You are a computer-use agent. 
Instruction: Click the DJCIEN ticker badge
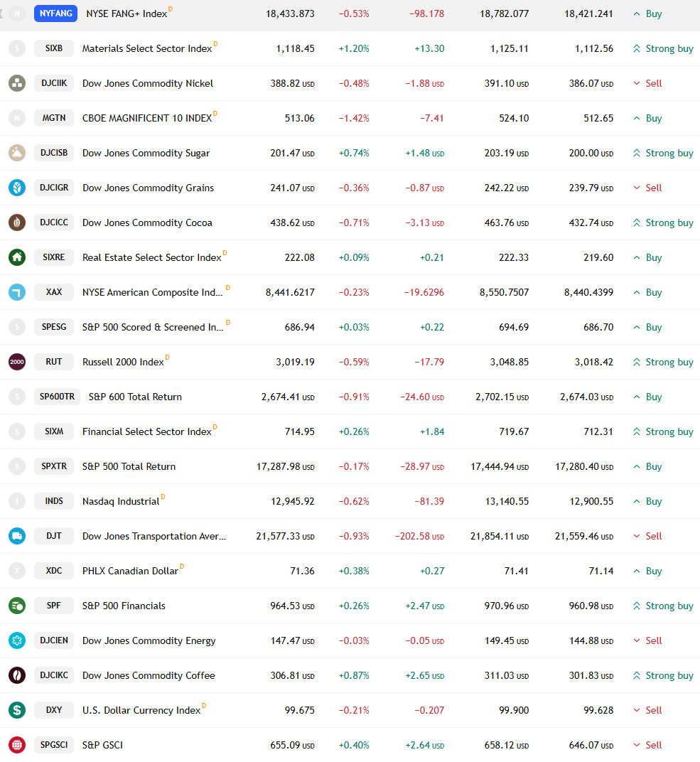pyautogui.click(x=54, y=640)
